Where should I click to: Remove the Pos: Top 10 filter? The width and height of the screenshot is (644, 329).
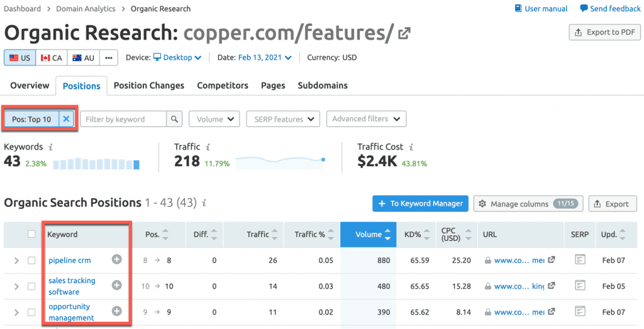(x=66, y=119)
